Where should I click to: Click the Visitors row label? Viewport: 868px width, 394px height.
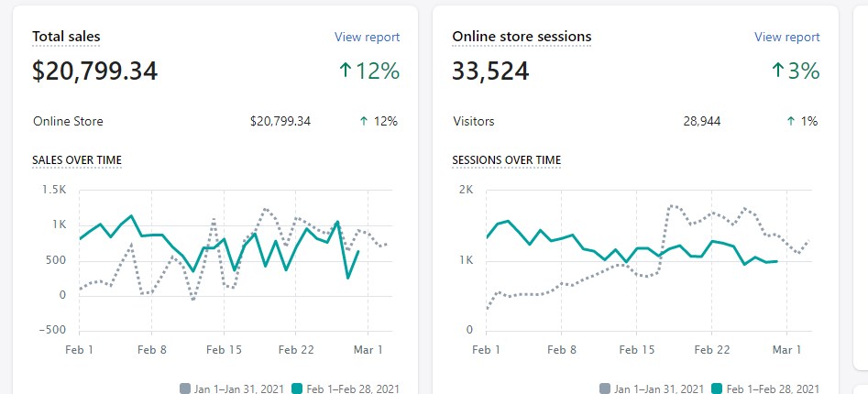pos(474,121)
